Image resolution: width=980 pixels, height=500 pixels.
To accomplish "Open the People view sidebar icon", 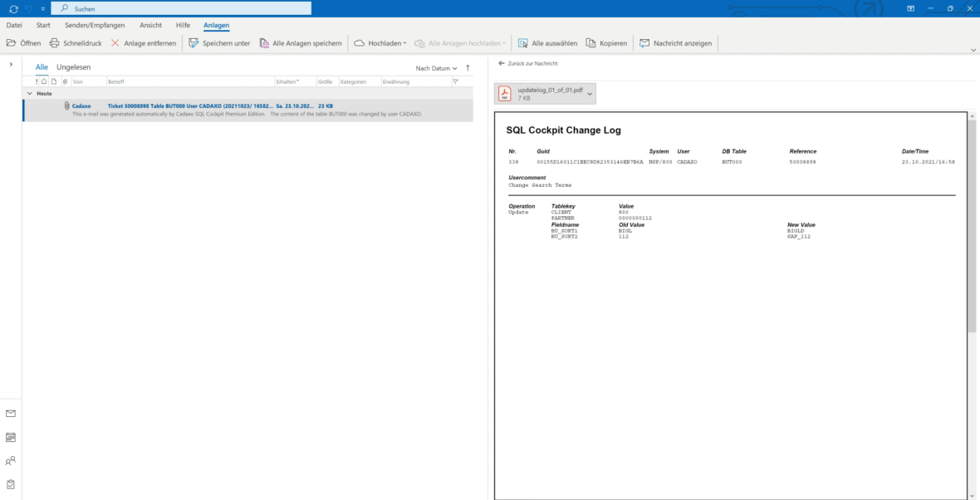I will [11, 460].
